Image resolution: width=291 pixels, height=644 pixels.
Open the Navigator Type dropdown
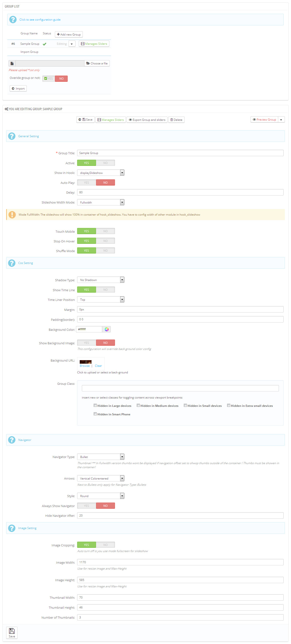pos(101,457)
